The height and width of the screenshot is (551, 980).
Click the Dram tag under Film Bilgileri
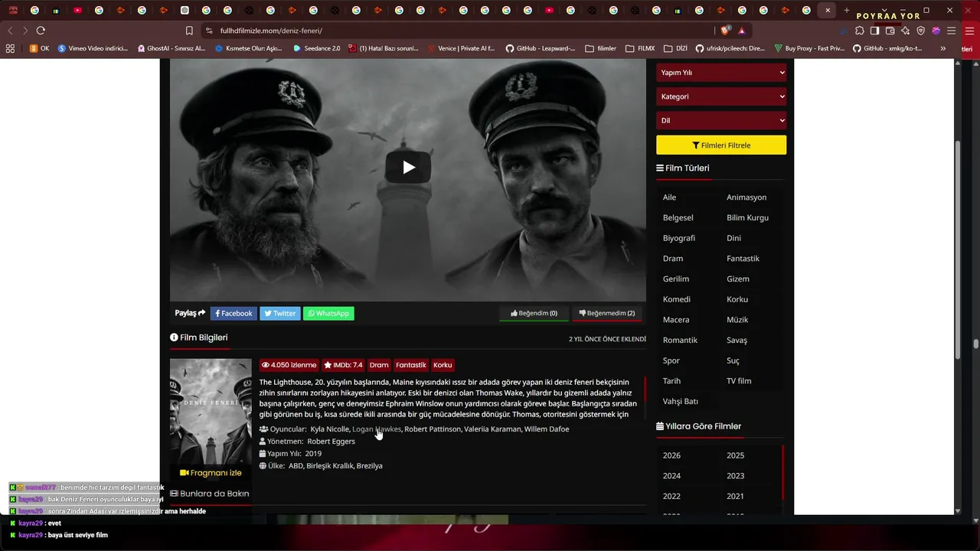tap(379, 365)
